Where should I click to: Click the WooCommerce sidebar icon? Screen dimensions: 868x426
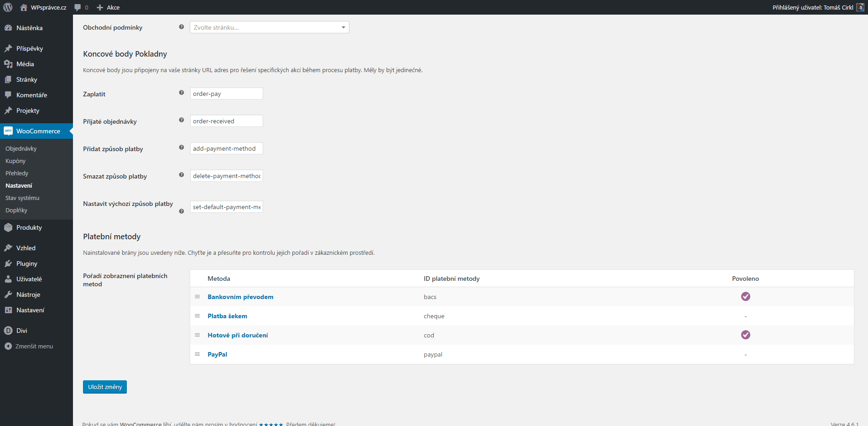click(x=8, y=131)
